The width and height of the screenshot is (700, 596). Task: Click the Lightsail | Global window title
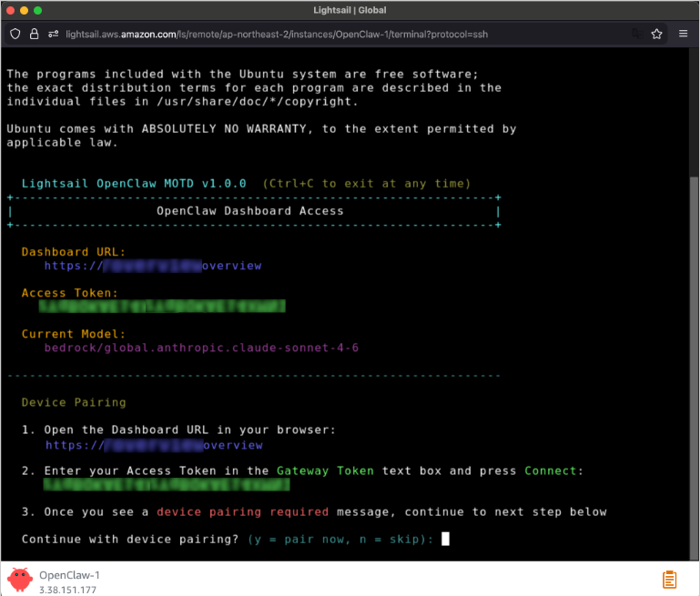[x=350, y=10]
